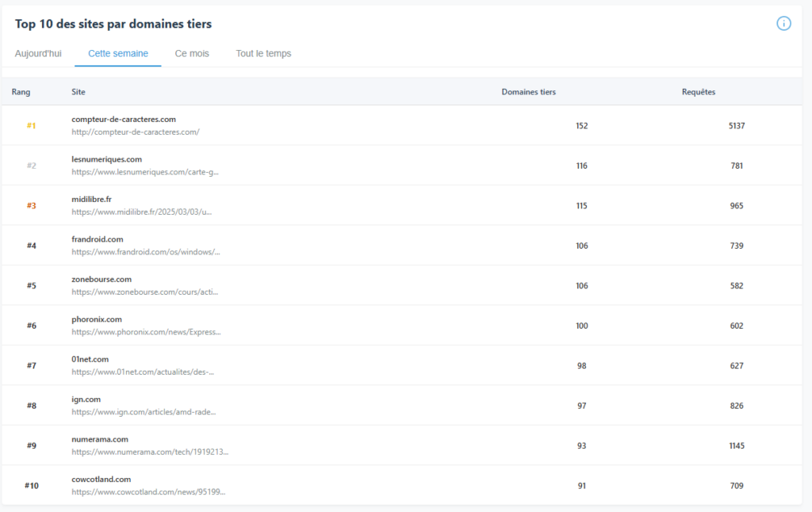Click the 965 requêtes value
This screenshot has width=812, height=512.
[x=737, y=205]
